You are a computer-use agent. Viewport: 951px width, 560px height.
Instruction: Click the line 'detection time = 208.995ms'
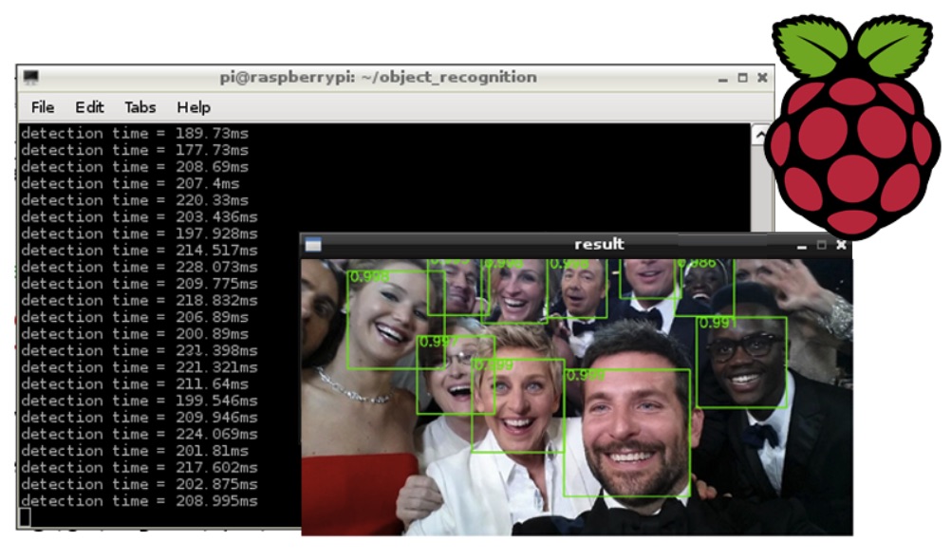pyautogui.click(x=140, y=500)
